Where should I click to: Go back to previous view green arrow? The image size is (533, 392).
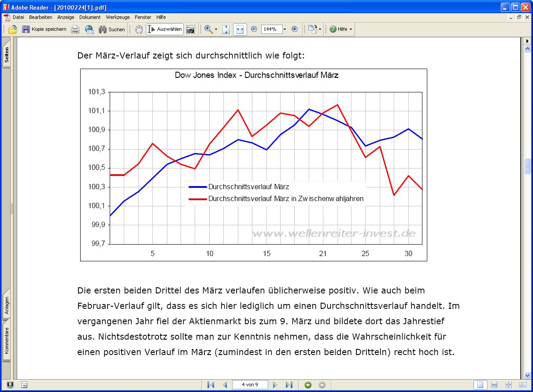coord(308,385)
